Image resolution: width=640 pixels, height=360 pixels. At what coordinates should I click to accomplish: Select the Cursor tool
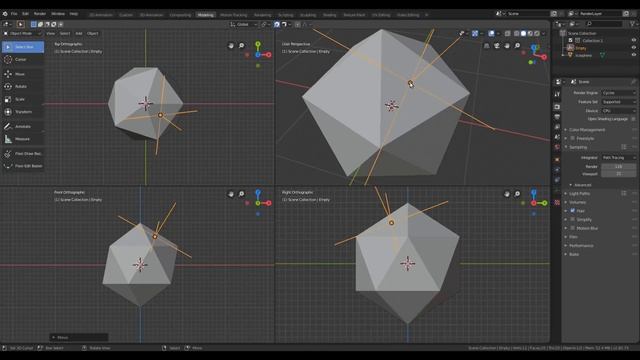click(x=23, y=60)
